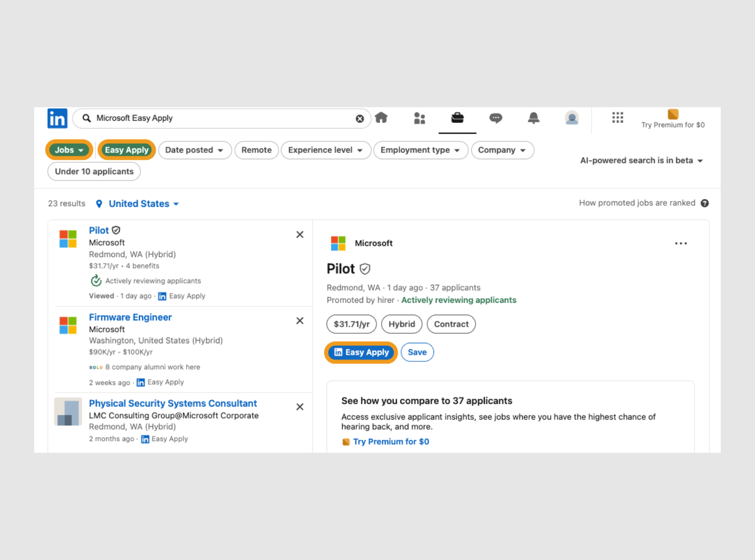
Task: Click 'See how you compare to 37 applicants' heading
Action: [x=427, y=401]
